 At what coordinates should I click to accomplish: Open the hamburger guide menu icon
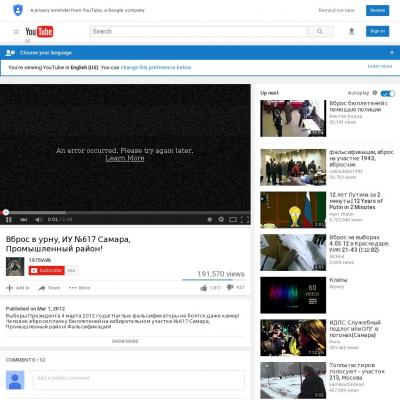(x=16, y=32)
